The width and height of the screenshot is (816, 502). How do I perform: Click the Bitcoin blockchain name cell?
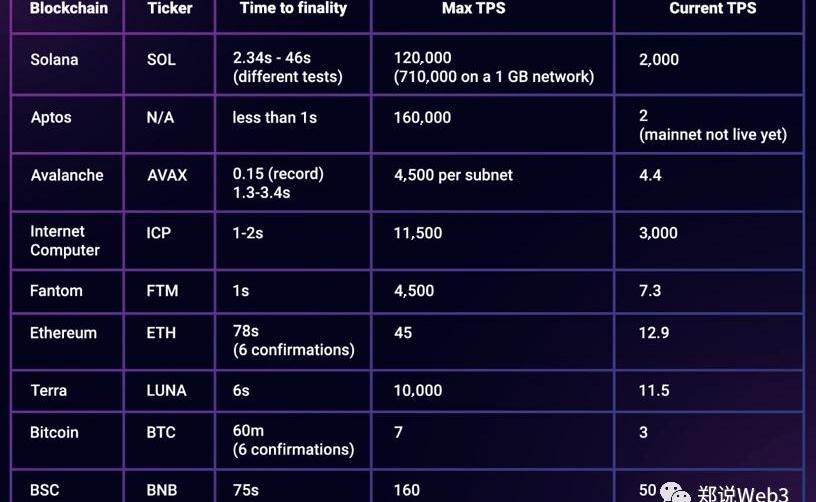point(54,433)
